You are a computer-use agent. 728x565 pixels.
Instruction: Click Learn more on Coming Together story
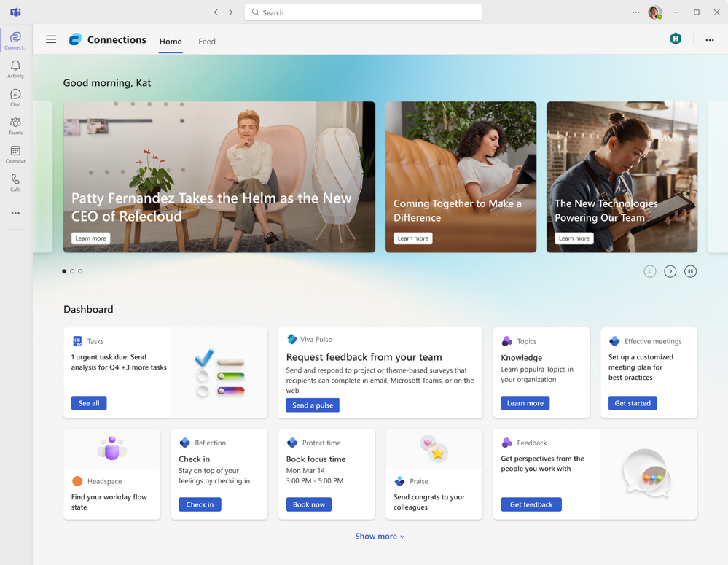(x=412, y=238)
